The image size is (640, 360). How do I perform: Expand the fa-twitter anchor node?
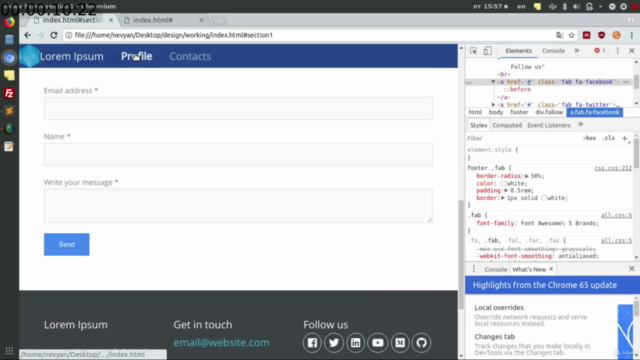[x=493, y=105]
